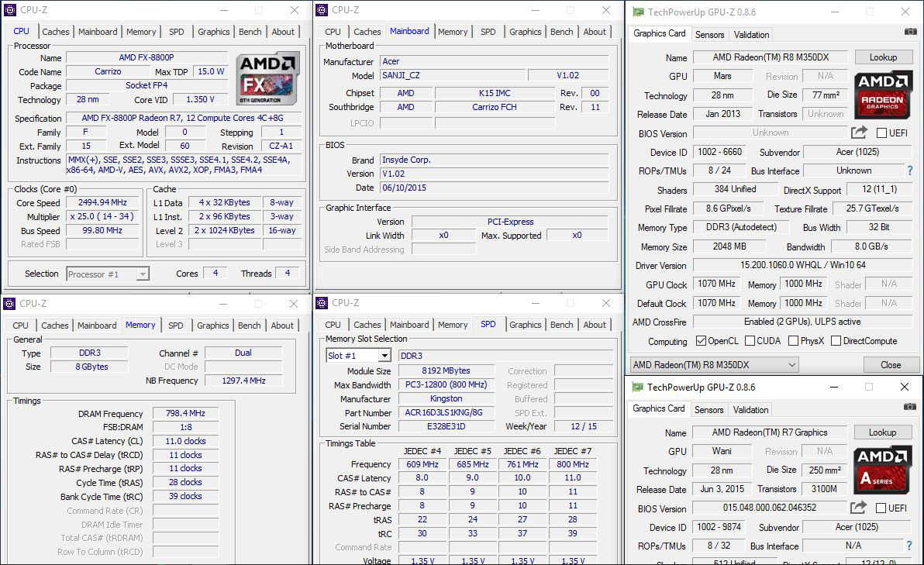The height and width of the screenshot is (565, 924).
Task: Switch to CPU tab in the Memory-tab CPU-Z window
Action: [21, 326]
